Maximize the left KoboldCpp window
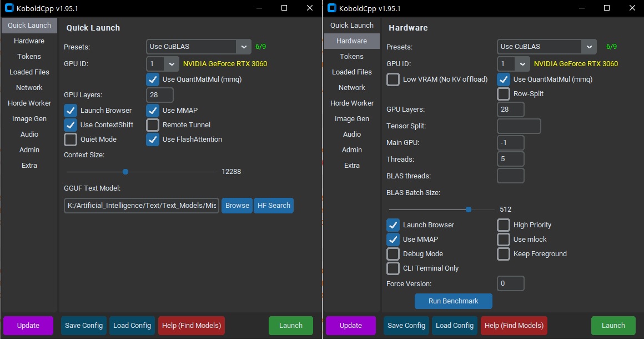 [x=284, y=8]
